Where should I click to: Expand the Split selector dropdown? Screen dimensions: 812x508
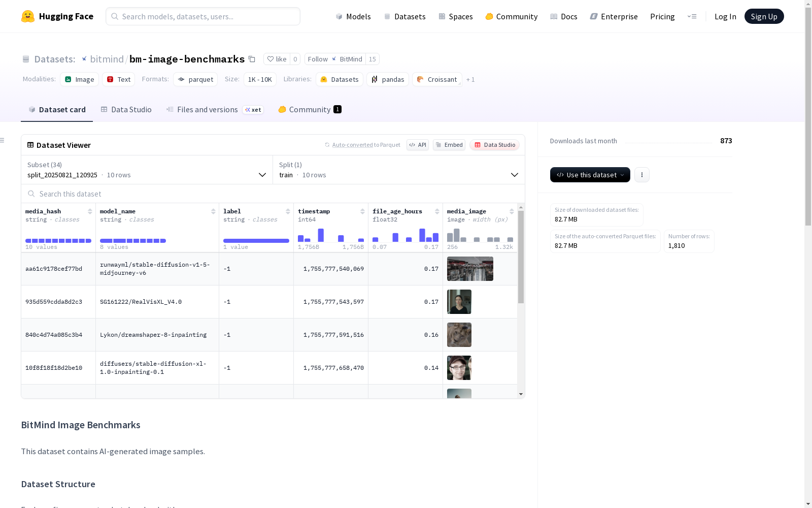click(399, 170)
